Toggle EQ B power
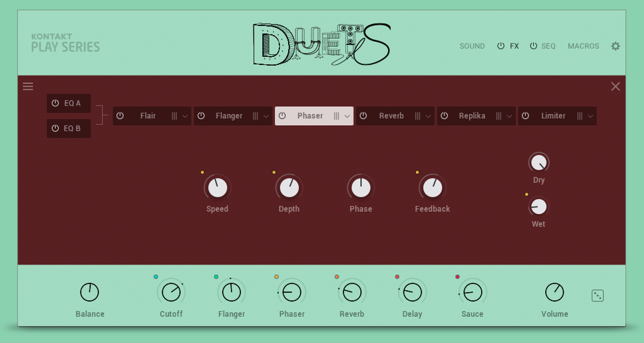This screenshot has height=343, width=644. pyautogui.click(x=55, y=128)
